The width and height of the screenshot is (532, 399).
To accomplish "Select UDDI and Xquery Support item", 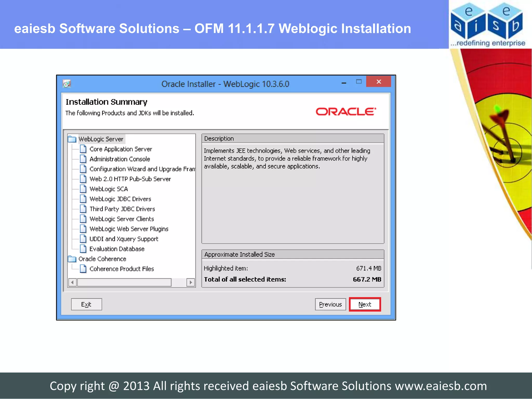I will click(x=124, y=239).
